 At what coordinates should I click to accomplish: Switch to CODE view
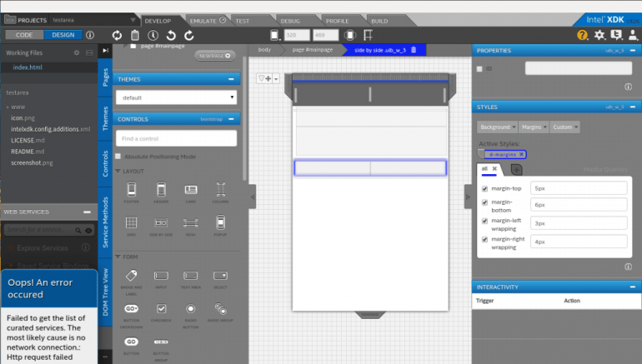(x=24, y=35)
